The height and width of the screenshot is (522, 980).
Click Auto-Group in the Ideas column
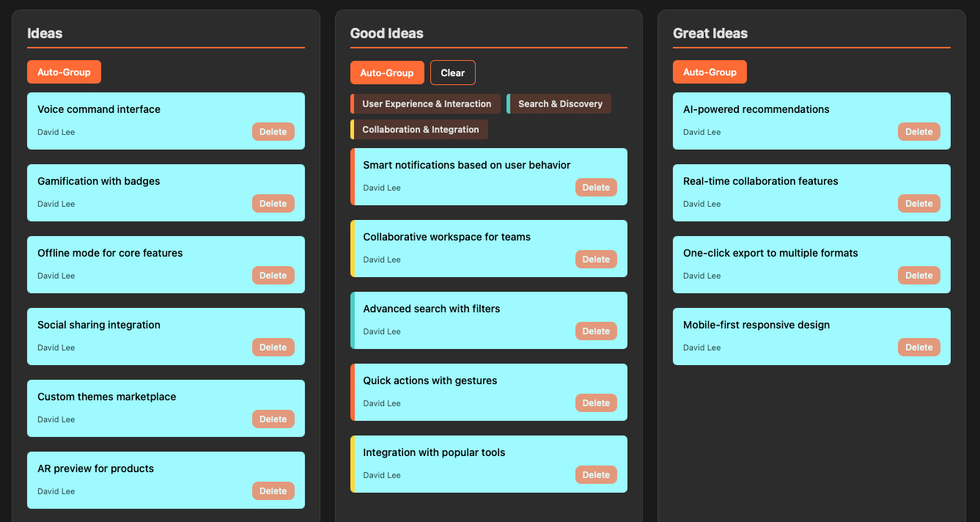[64, 72]
